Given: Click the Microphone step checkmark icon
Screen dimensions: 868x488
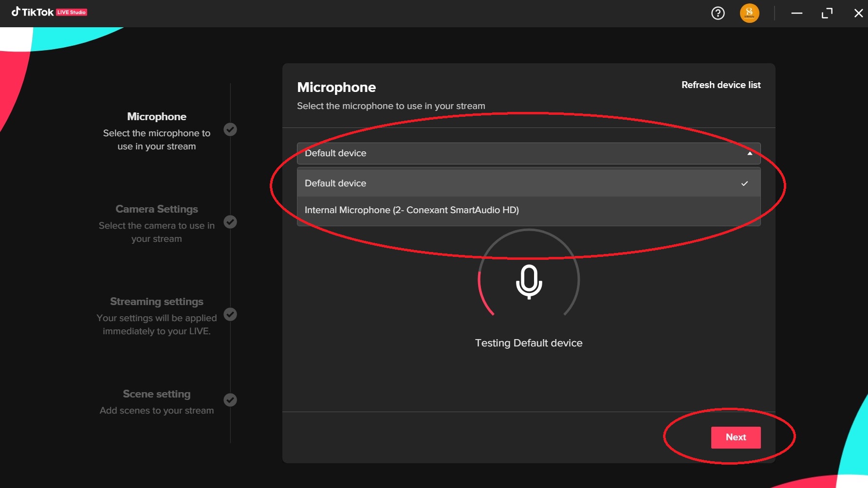Looking at the screenshot, I should point(230,129).
